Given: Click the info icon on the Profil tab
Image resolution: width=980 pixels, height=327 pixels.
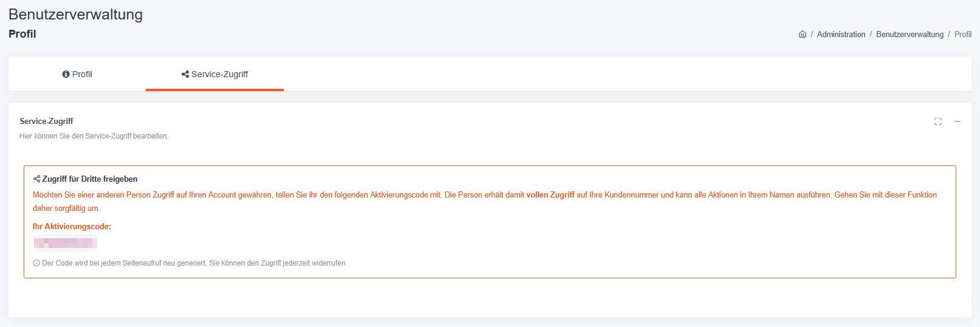Looking at the screenshot, I should pyautogui.click(x=66, y=74).
